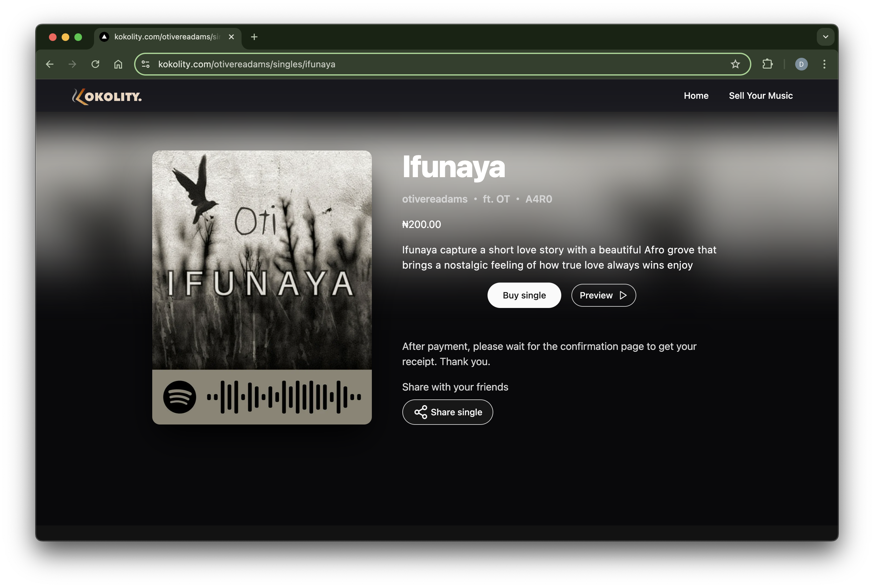874x588 pixels.
Task: Open the profile avatar D
Action: coord(801,64)
